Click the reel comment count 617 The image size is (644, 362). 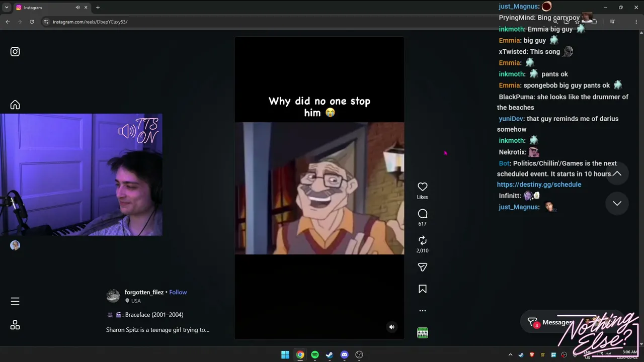[x=422, y=224]
